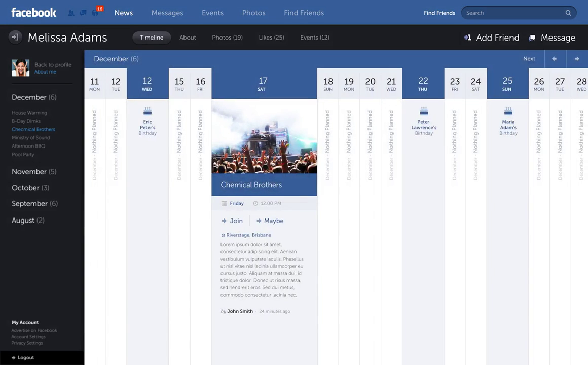
Task: Switch to the Timeline tab
Action: 152,38
